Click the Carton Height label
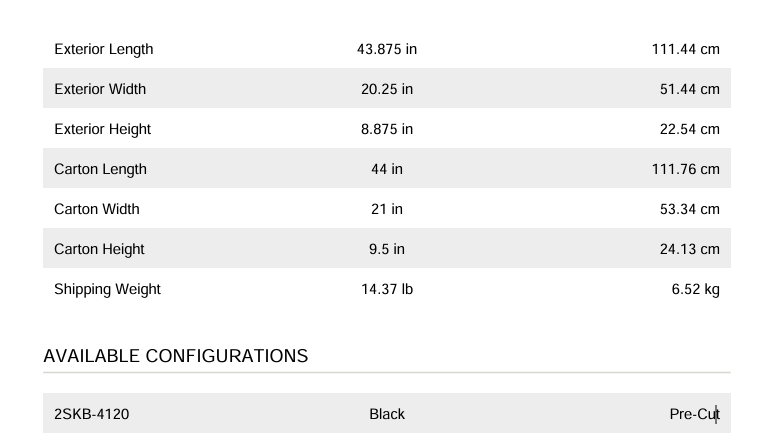 pyautogui.click(x=99, y=249)
